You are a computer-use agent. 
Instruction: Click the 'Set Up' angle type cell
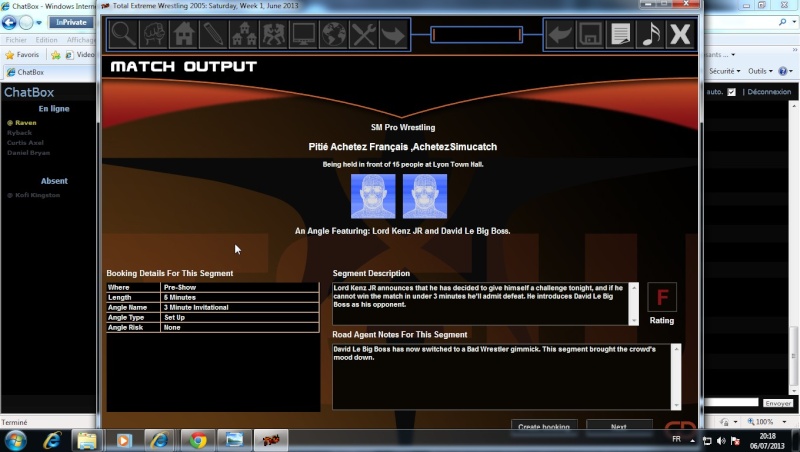click(x=240, y=317)
